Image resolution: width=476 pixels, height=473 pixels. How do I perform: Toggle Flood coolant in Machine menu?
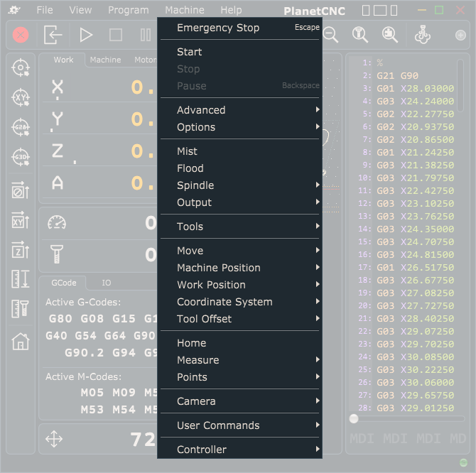[x=190, y=168]
